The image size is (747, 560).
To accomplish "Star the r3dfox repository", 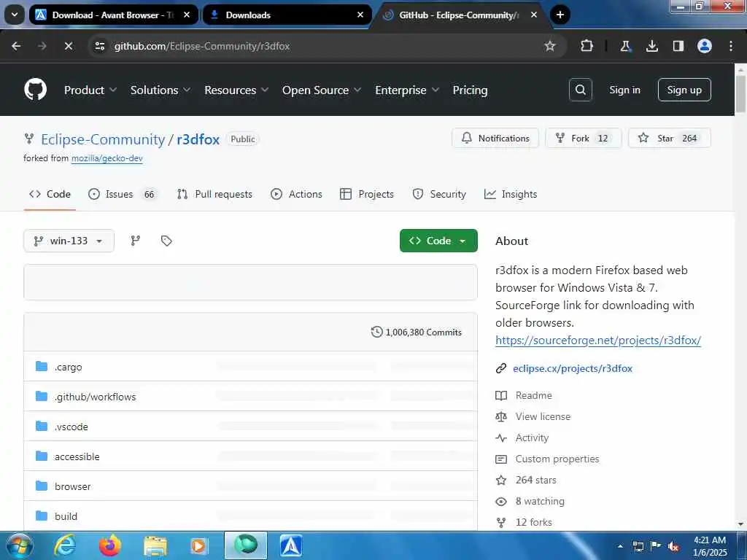I will click(x=670, y=138).
